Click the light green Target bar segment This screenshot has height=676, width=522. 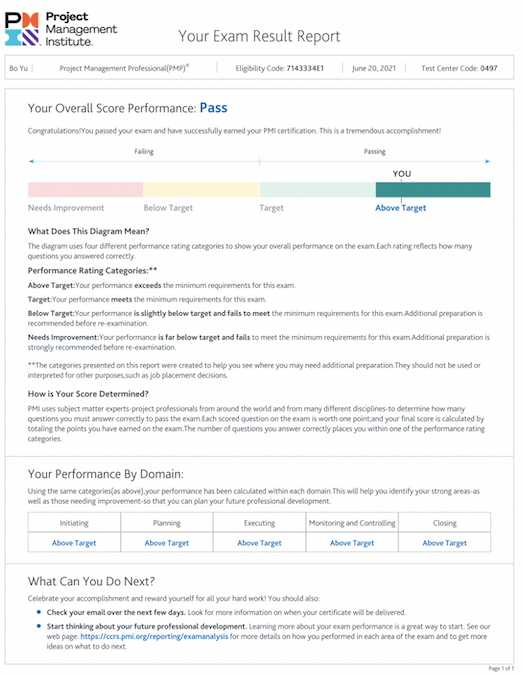317,190
